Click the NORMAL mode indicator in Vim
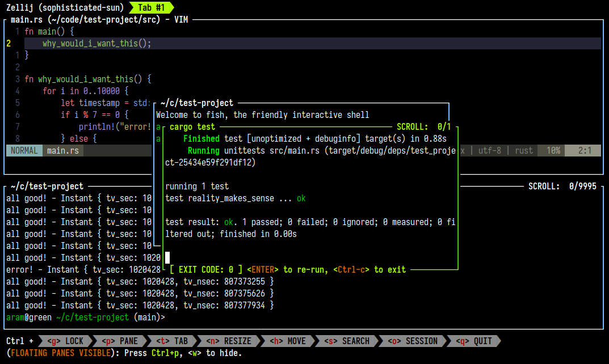This screenshot has height=364, width=609. 24,150
